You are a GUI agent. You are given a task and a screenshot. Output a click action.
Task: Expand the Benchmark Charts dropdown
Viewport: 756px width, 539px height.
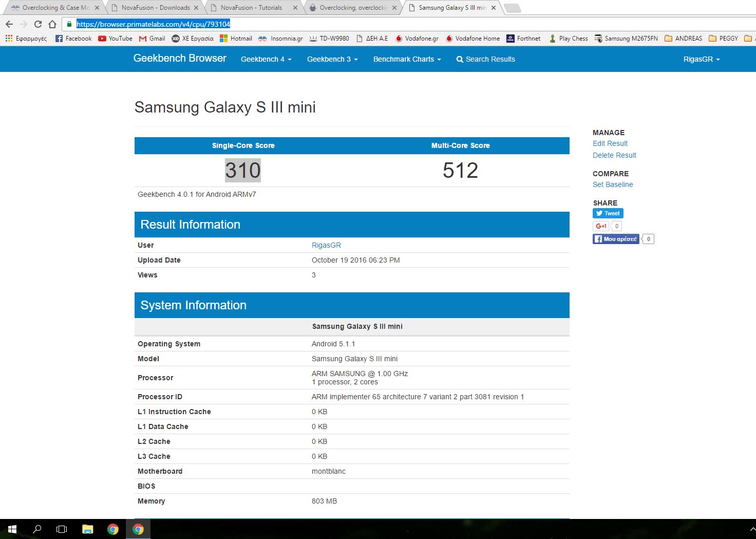pos(407,59)
